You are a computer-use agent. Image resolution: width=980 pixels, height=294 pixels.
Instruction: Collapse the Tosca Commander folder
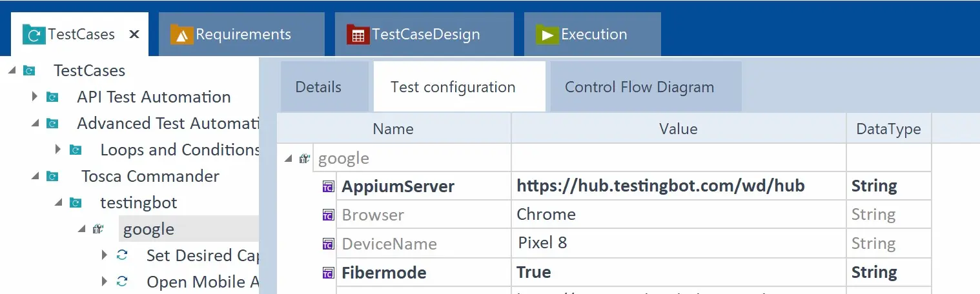point(34,176)
